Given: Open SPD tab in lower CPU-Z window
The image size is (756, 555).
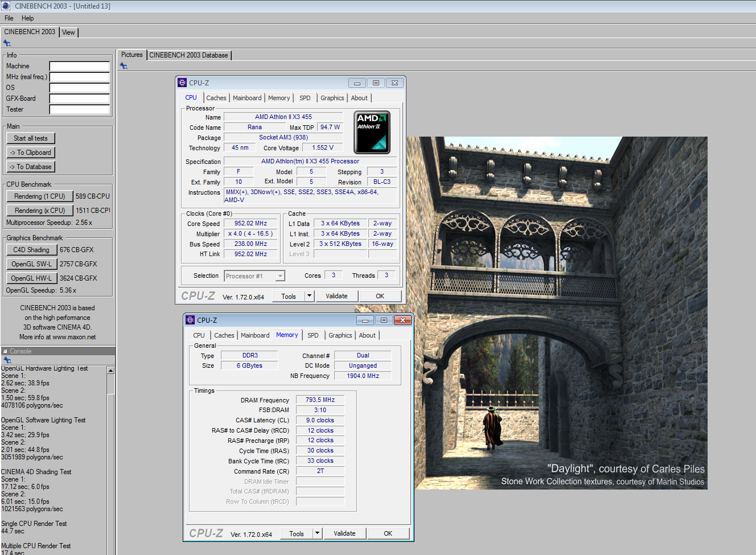Looking at the screenshot, I should (313, 335).
